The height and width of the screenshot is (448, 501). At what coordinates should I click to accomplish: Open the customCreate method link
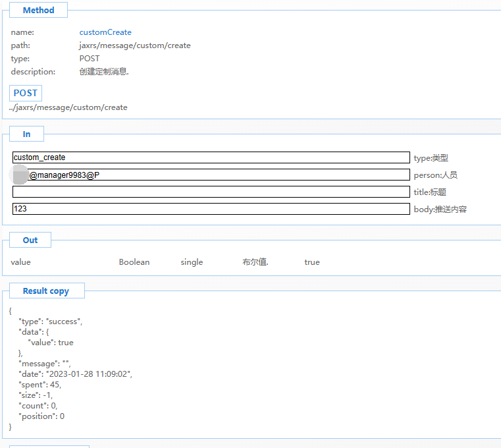(x=105, y=32)
